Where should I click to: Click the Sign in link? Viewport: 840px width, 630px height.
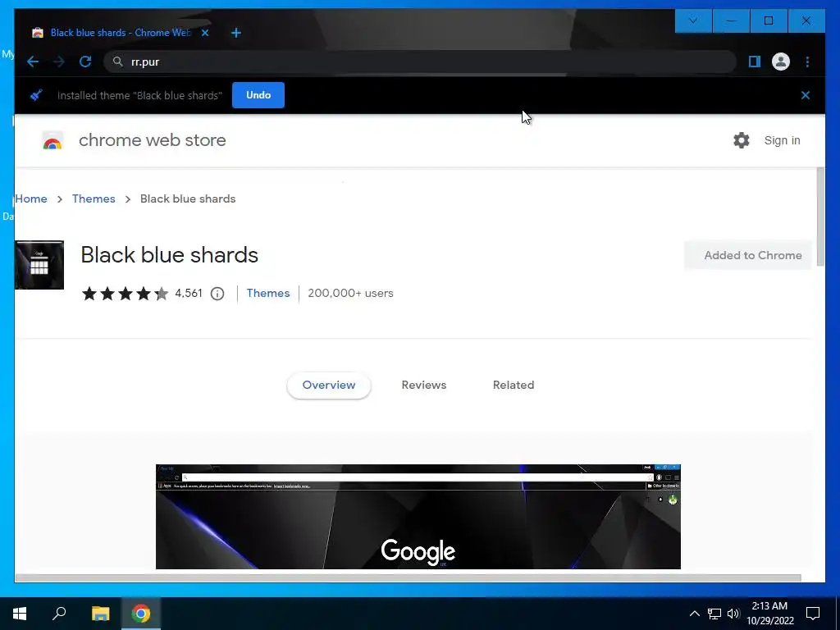click(782, 140)
